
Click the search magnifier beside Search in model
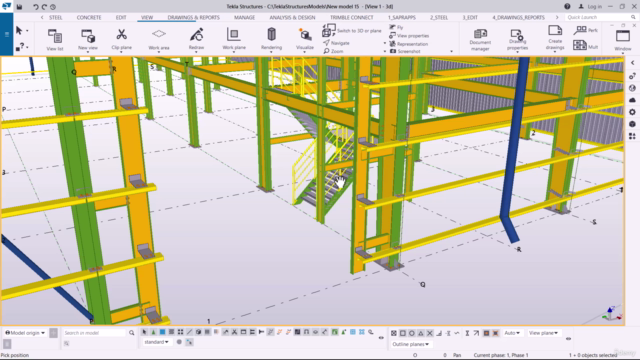tap(131, 333)
